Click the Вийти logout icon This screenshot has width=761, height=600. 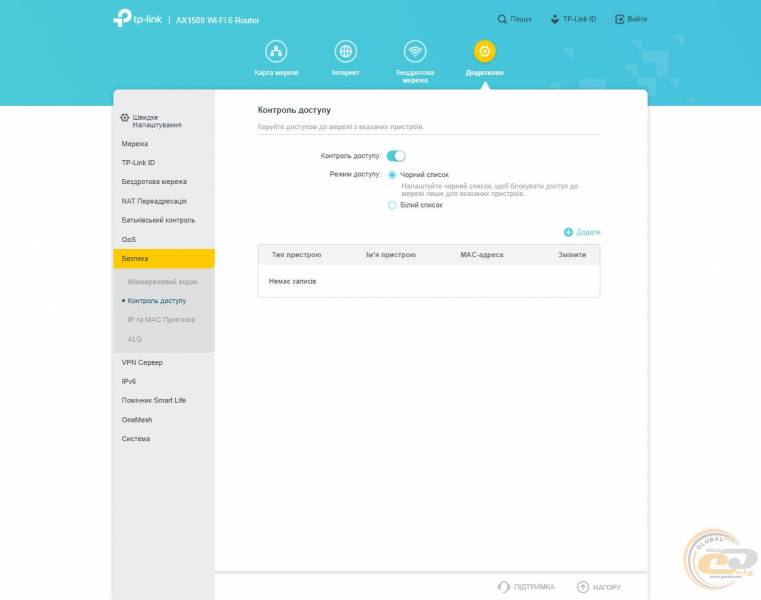(619, 19)
